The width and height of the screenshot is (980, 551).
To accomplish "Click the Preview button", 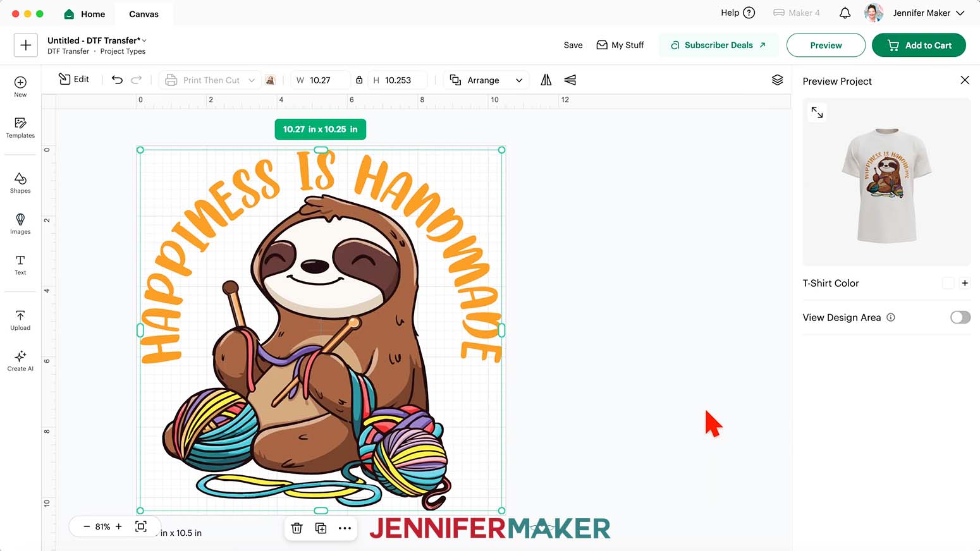I will [826, 45].
